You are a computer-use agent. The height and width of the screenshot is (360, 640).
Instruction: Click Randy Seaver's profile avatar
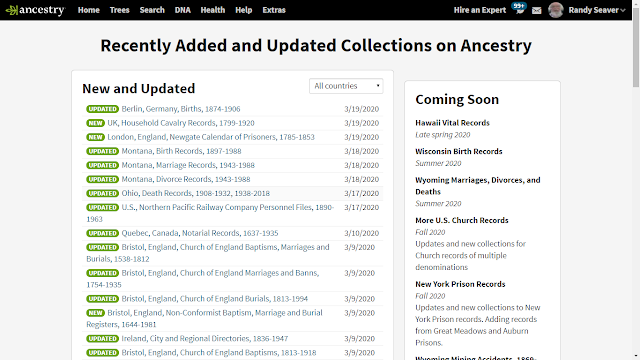[x=556, y=10]
